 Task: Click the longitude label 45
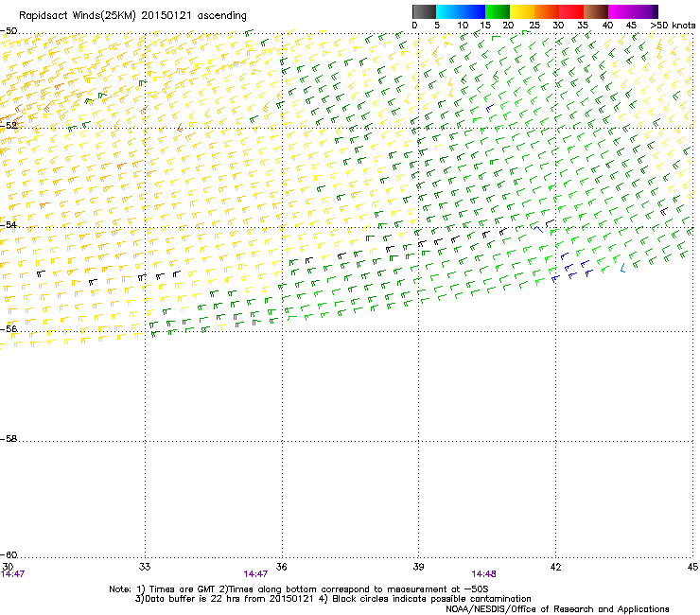[x=692, y=567]
